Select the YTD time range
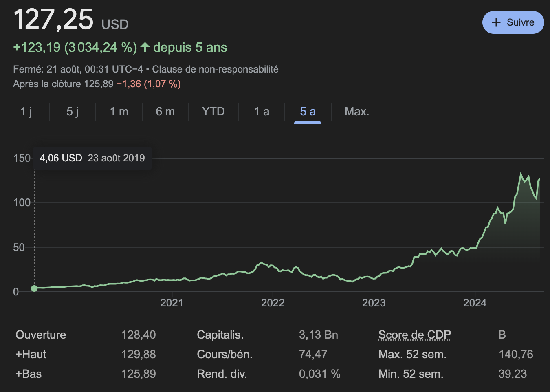The image size is (550, 392). [x=213, y=111]
